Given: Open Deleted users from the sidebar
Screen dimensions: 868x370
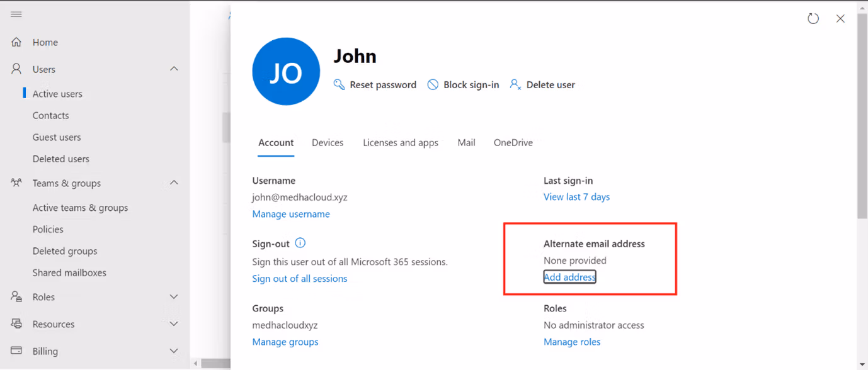Looking at the screenshot, I should pos(59,159).
